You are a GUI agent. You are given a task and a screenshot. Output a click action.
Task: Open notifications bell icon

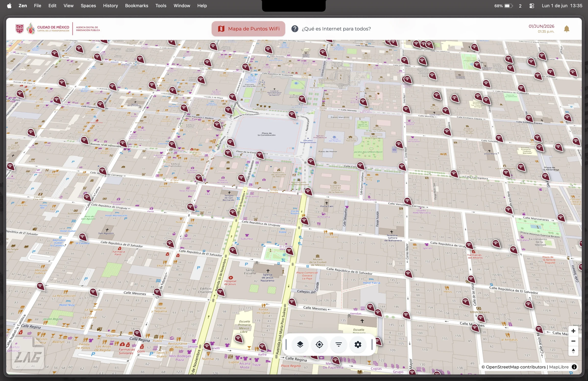coord(566,29)
